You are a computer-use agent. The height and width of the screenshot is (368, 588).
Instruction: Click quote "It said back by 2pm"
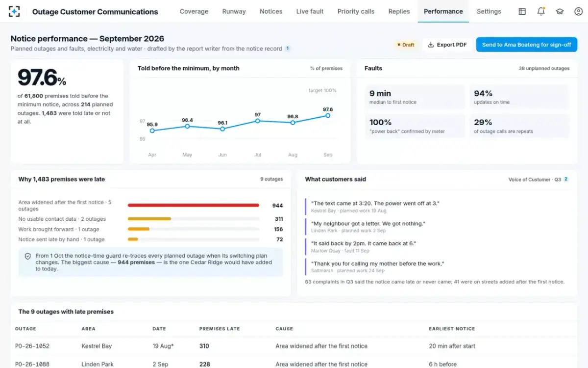tap(364, 243)
